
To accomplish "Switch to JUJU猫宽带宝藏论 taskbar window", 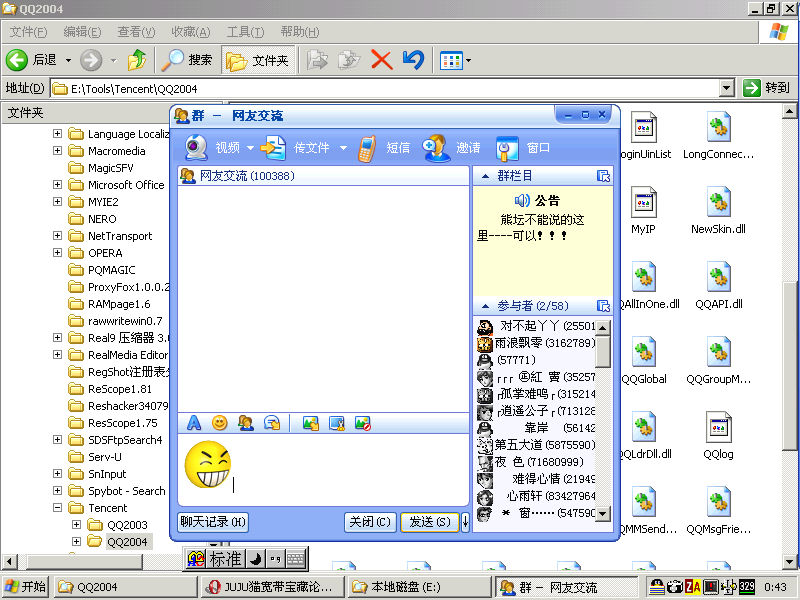I will (x=271, y=587).
